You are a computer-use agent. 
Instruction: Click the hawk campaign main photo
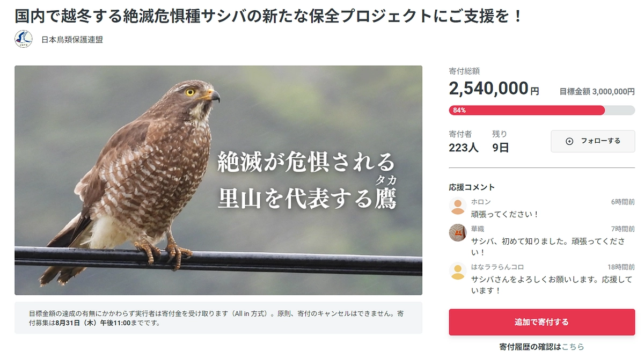[217, 181]
